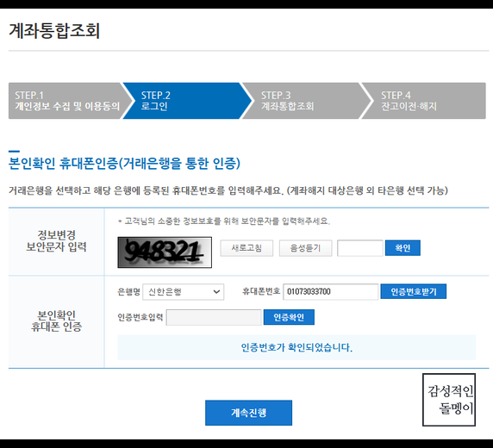Select STEP.3 계좌통합조회 step
This screenshot has width=493, height=448.
pyautogui.click(x=307, y=101)
